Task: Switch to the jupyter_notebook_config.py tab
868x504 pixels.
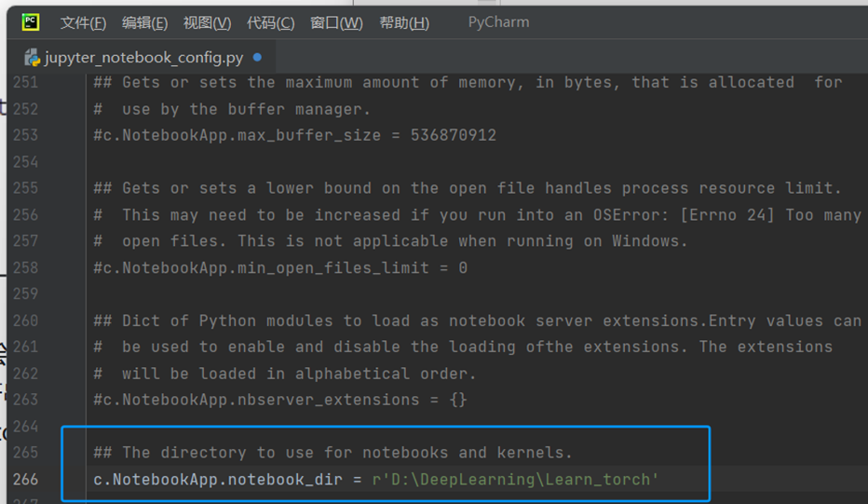Action: [x=143, y=58]
